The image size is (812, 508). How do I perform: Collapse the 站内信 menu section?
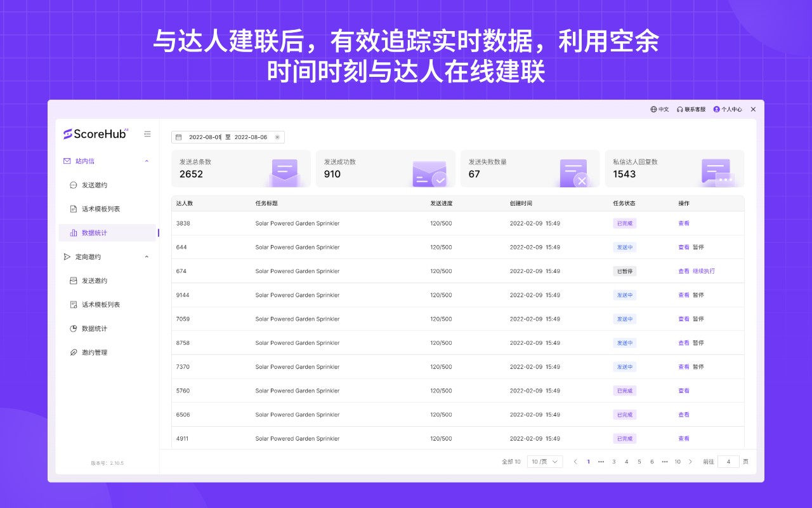click(147, 161)
